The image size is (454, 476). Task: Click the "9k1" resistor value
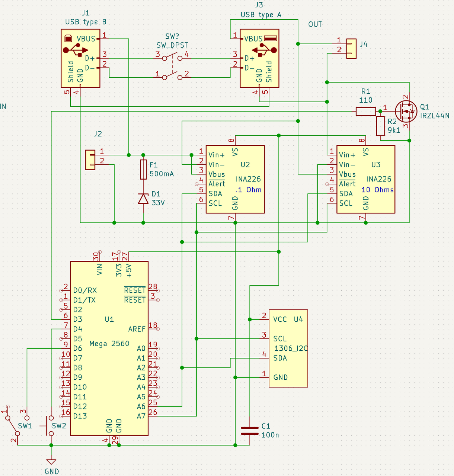pyautogui.click(x=394, y=131)
